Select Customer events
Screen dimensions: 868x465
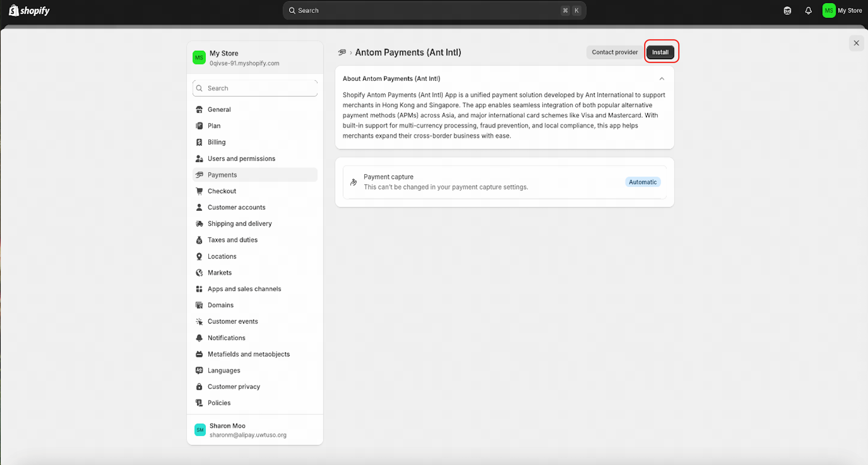coord(255,322)
